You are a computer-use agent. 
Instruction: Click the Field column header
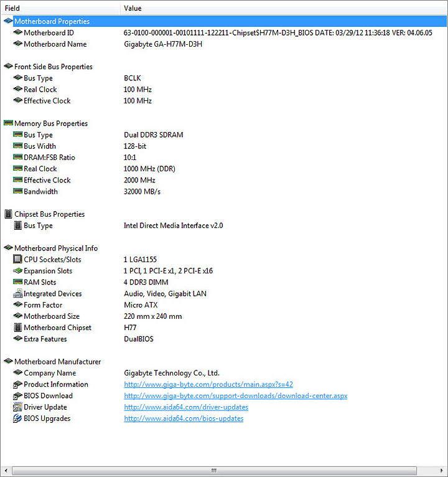(x=60, y=8)
